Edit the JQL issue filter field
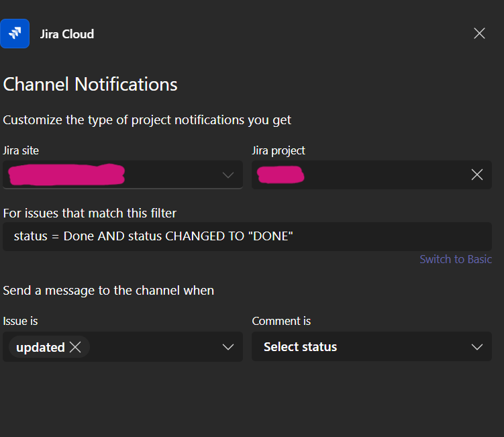Screen dimensions: 504x437 [x=247, y=237]
